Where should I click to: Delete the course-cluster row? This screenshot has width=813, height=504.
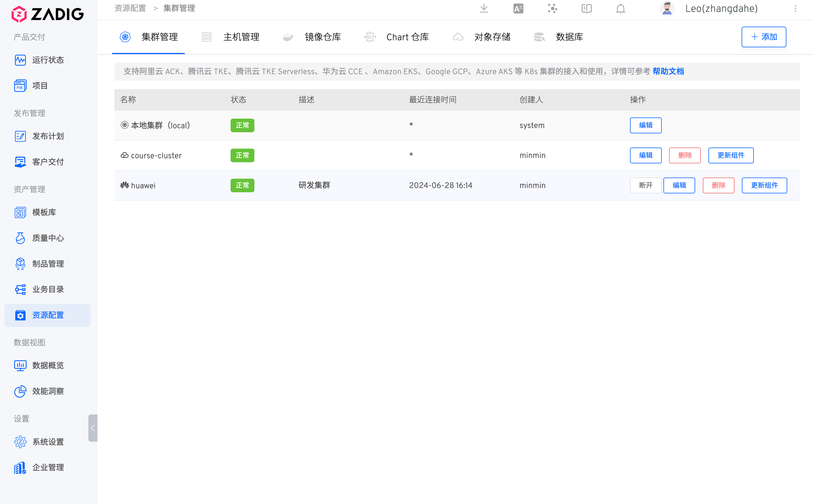coord(685,155)
